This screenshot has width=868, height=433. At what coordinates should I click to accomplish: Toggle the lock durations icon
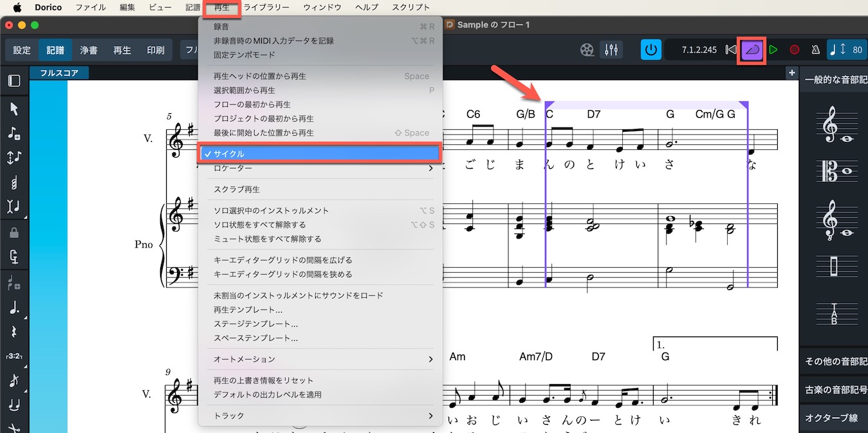pos(14,232)
